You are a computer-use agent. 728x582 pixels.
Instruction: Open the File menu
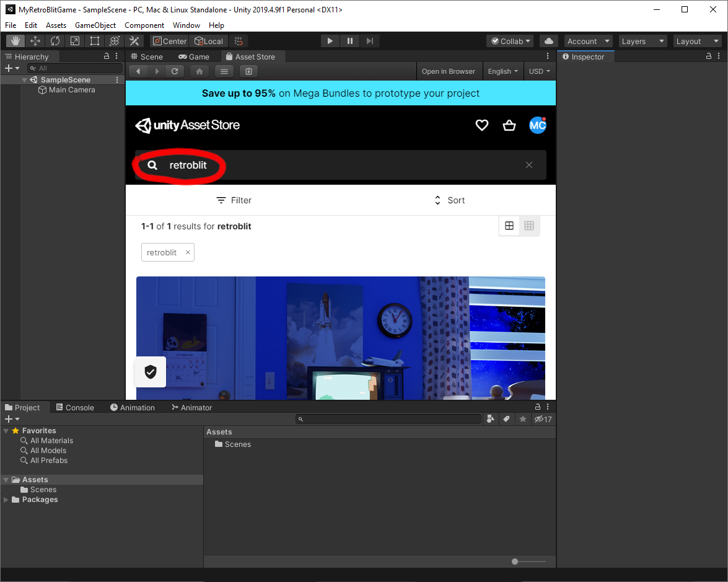click(x=11, y=25)
